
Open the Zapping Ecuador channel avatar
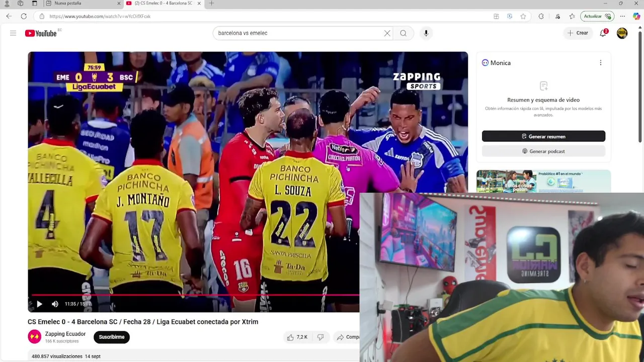tap(34, 337)
